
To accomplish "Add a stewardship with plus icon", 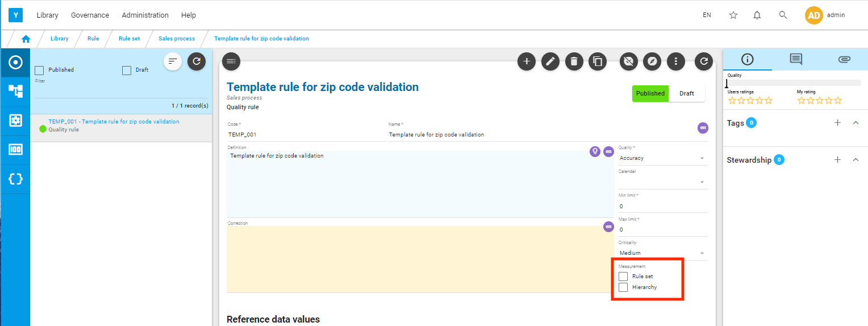I will [x=837, y=160].
